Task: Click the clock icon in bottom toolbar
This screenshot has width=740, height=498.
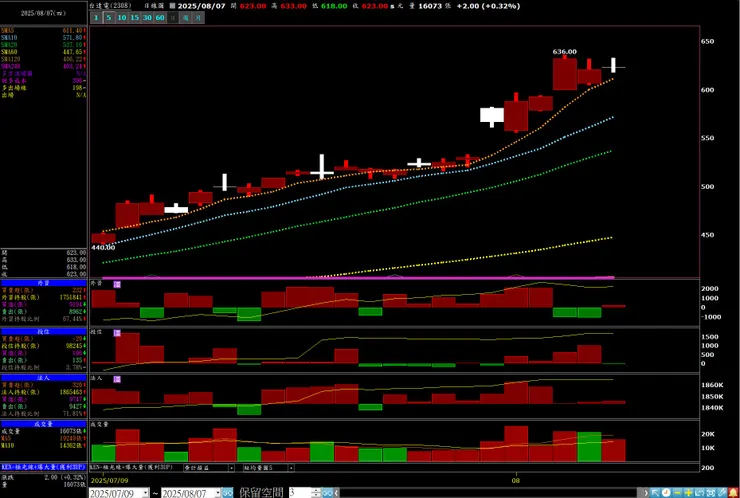Action: click(666, 493)
